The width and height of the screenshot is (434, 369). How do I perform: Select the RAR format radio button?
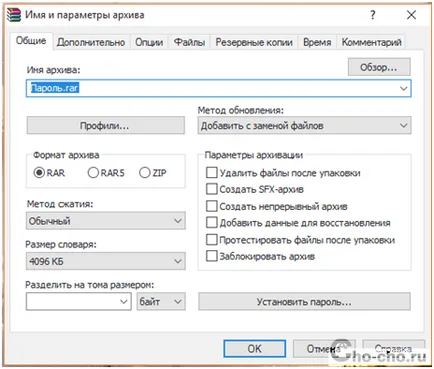coord(39,173)
